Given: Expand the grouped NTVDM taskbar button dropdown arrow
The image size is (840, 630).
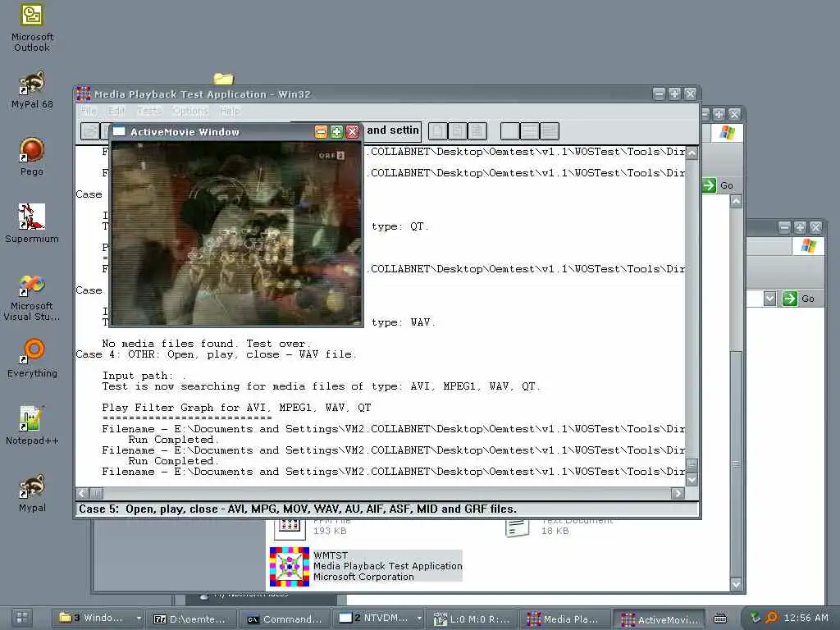Looking at the screenshot, I should pyautogui.click(x=419, y=619).
